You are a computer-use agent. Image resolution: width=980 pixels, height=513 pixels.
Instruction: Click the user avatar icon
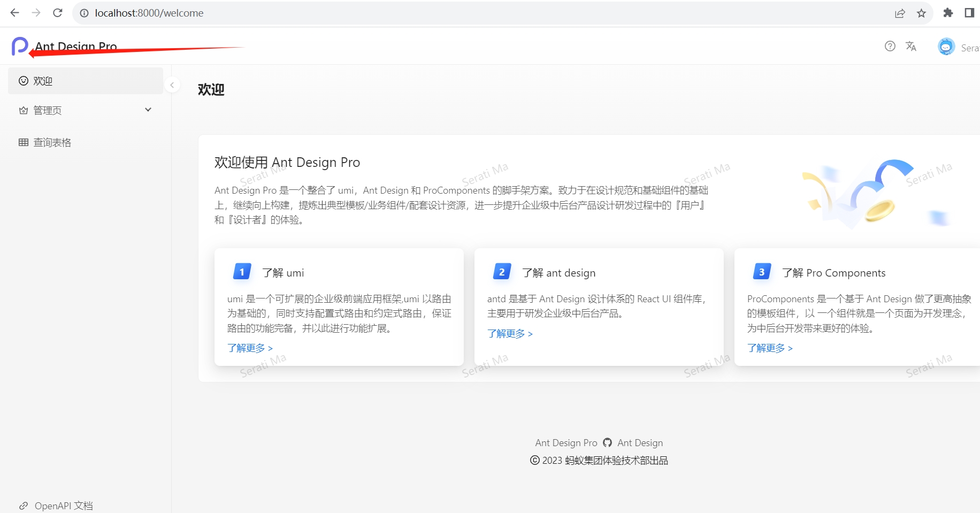pyautogui.click(x=946, y=47)
